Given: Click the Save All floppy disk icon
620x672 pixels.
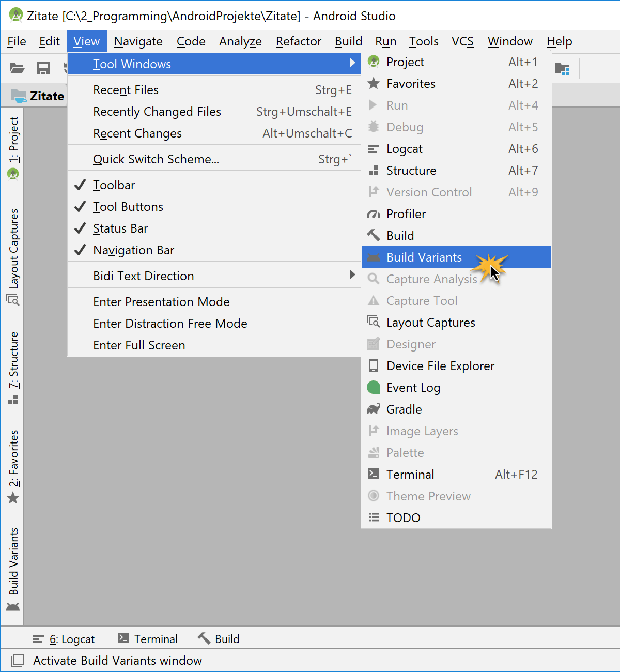Looking at the screenshot, I should pyautogui.click(x=43, y=68).
